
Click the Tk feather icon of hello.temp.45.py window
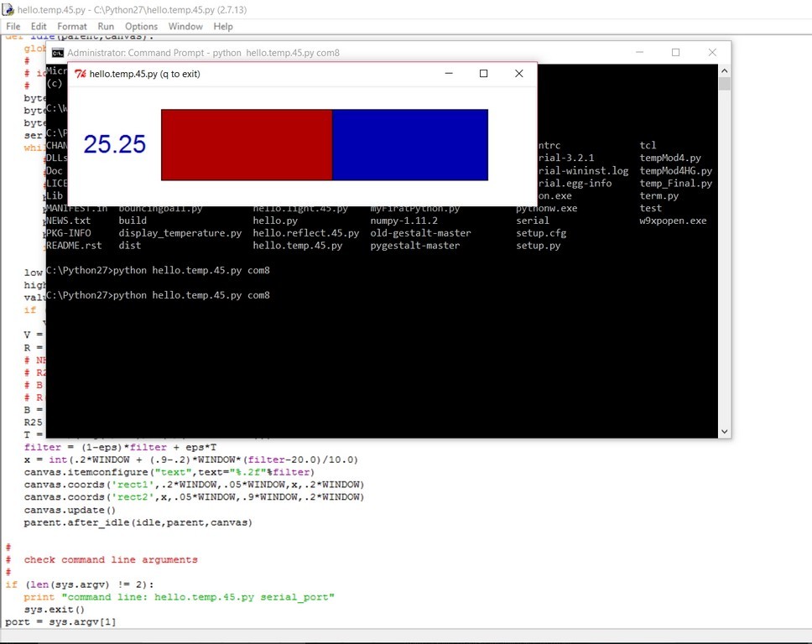80,74
